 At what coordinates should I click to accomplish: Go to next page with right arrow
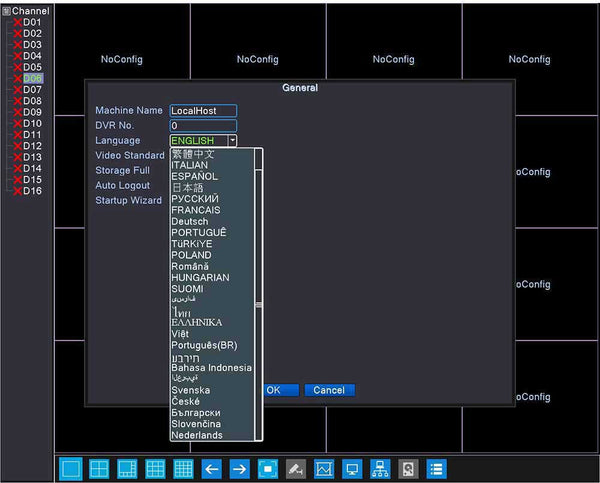coord(239,468)
